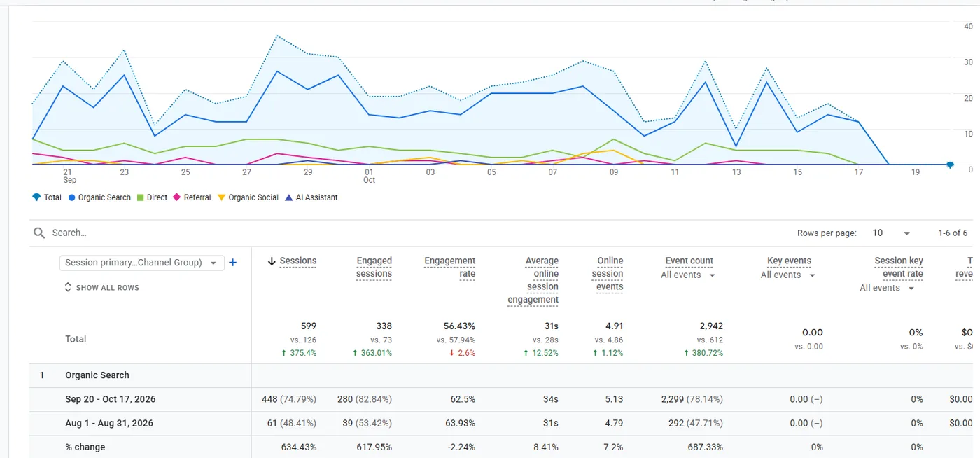Screen dimensions: 980x458
Task: Click the 61 (48.41%) sessions cell
Action: coord(291,423)
